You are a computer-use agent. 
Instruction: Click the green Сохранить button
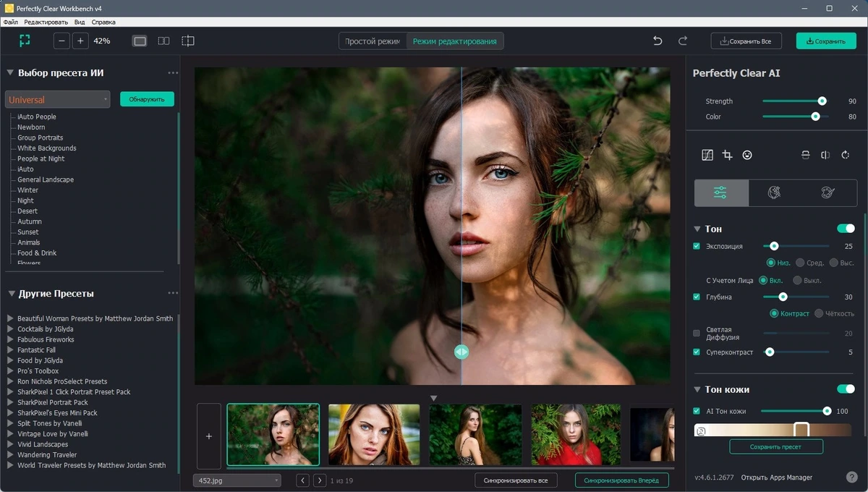pos(826,41)
